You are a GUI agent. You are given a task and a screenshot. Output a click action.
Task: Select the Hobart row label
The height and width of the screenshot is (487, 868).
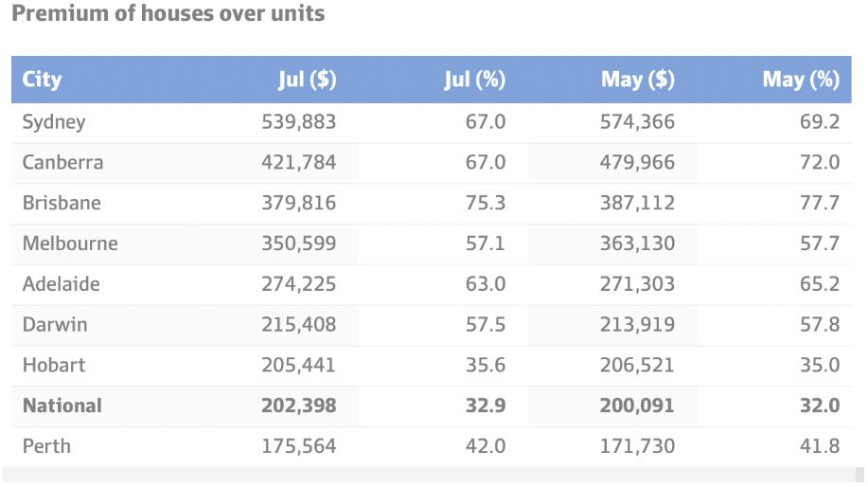54,365
